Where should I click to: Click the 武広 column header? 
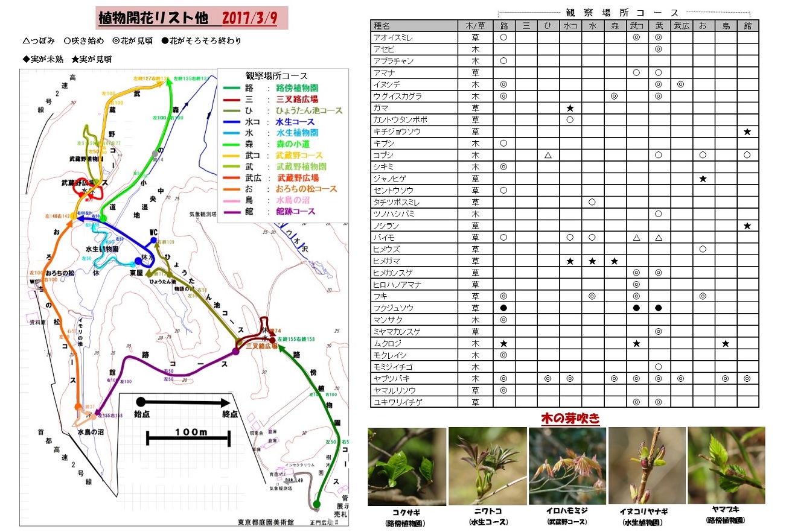pyautogui.click(x=681, y=26)
